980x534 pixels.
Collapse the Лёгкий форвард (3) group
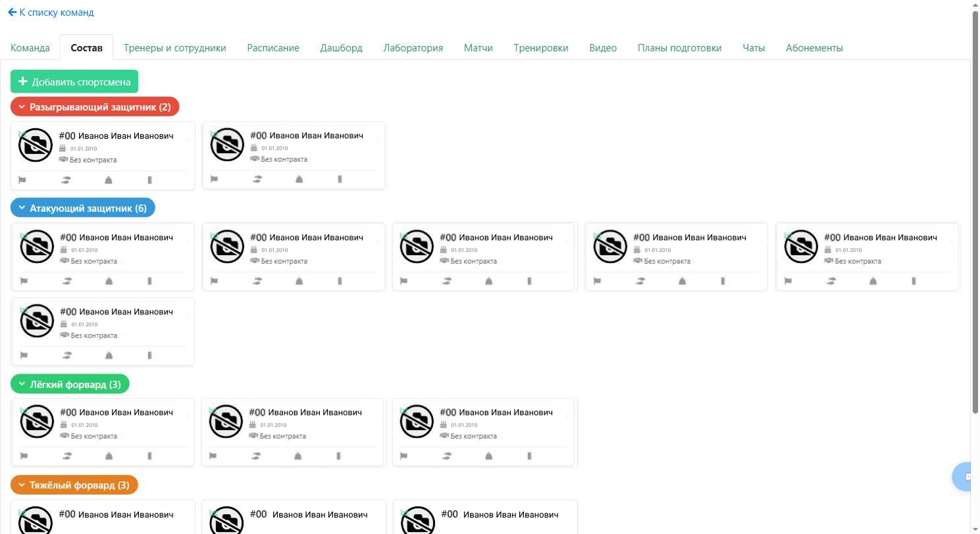[x=70, y=384]
